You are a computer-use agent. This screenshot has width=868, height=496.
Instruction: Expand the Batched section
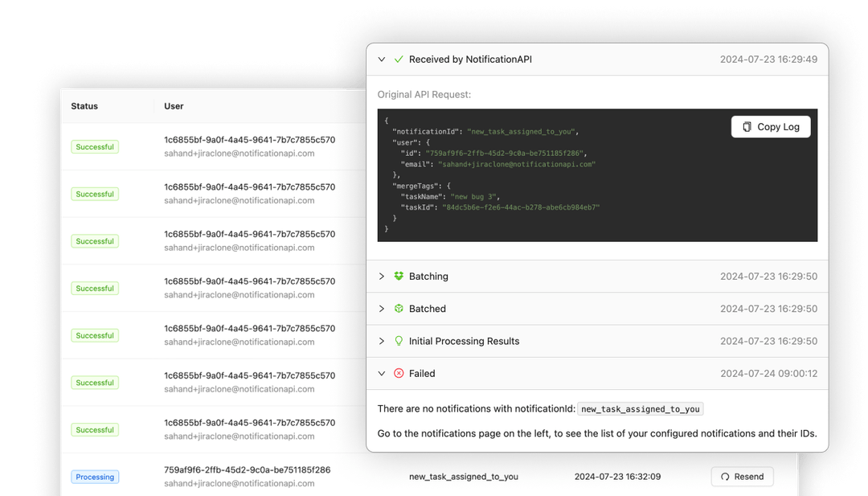coord(381,308)
